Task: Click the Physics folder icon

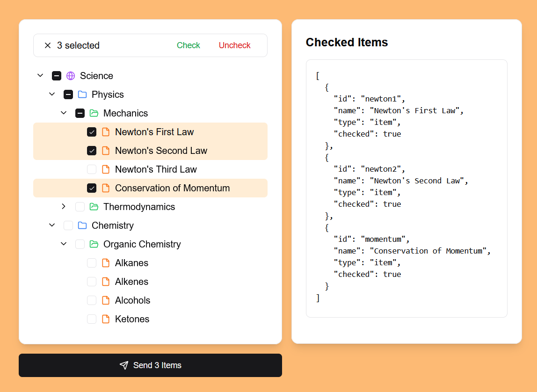Action: click(82, 94)
